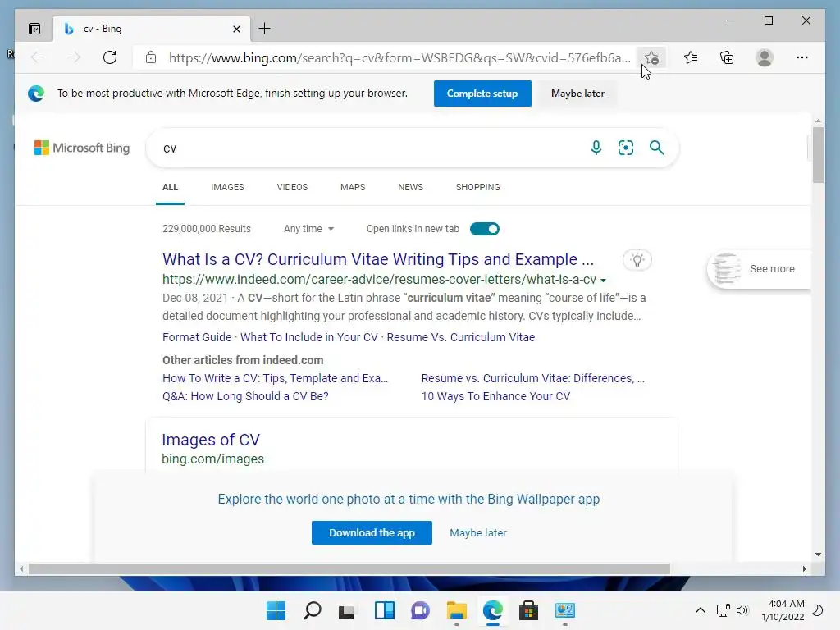Open a new browser tab
Image resolution: width=840 pixels, height=630 pixels.
[265, 29]
